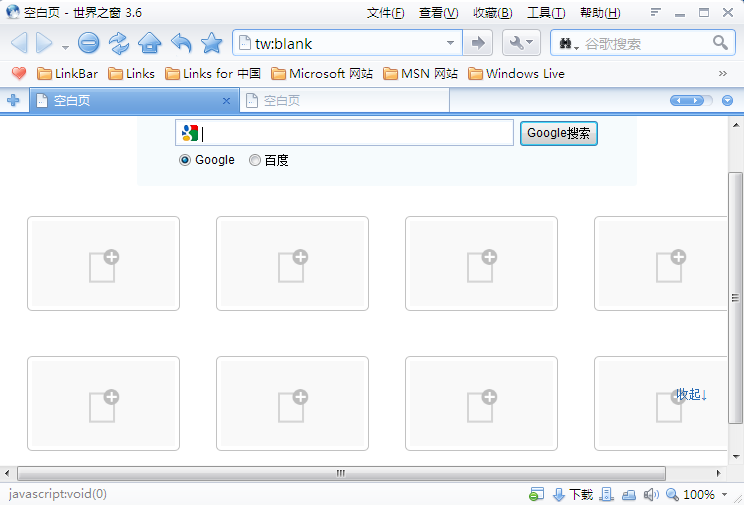Click the Google搜索 button
Screen dimensions: 744x505
tap(558, 133)
